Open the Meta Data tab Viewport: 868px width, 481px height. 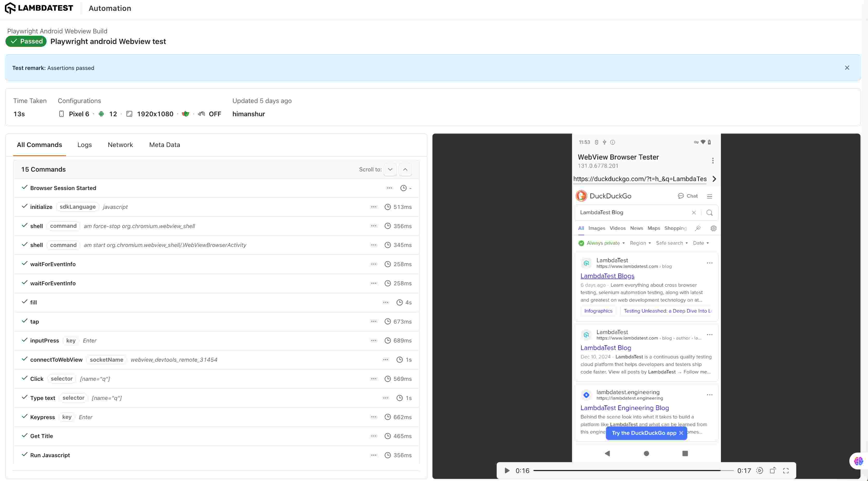point(164,145)
